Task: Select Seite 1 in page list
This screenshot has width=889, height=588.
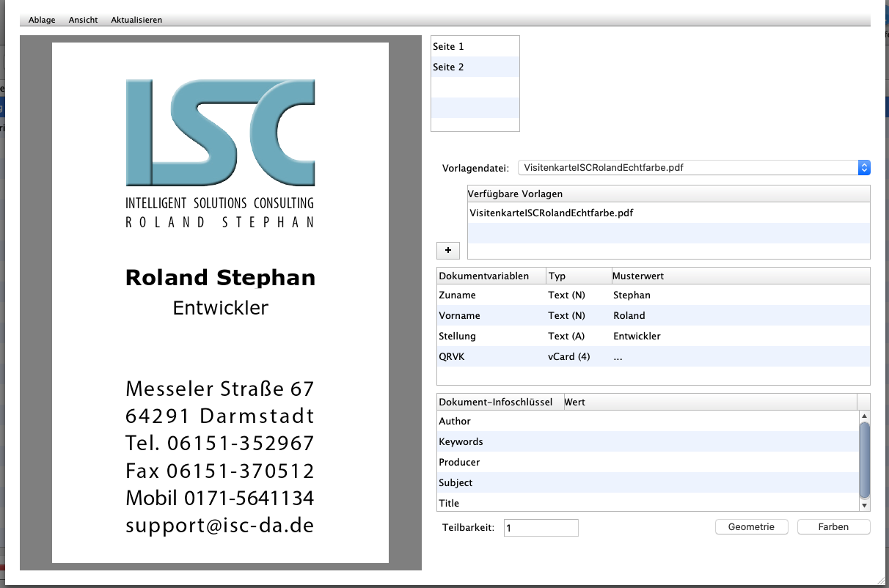Action: [x=475, y=46]
